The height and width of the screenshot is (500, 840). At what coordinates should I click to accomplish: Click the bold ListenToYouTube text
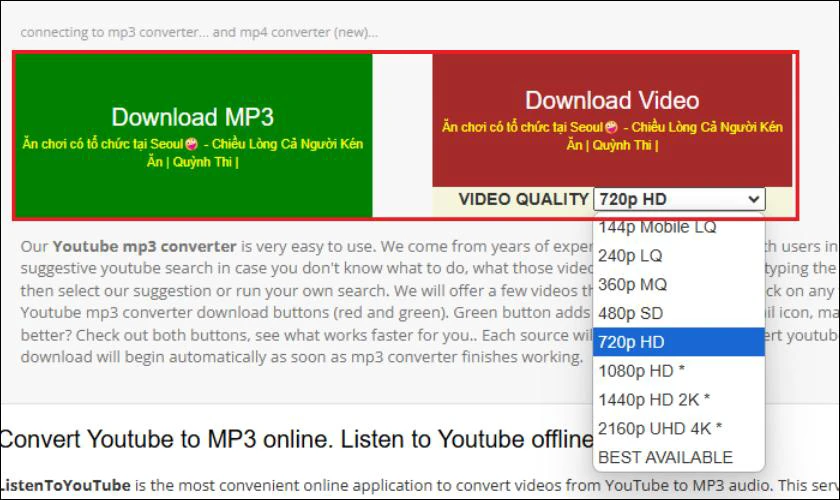pyautogui.click(x=65, y=486)
